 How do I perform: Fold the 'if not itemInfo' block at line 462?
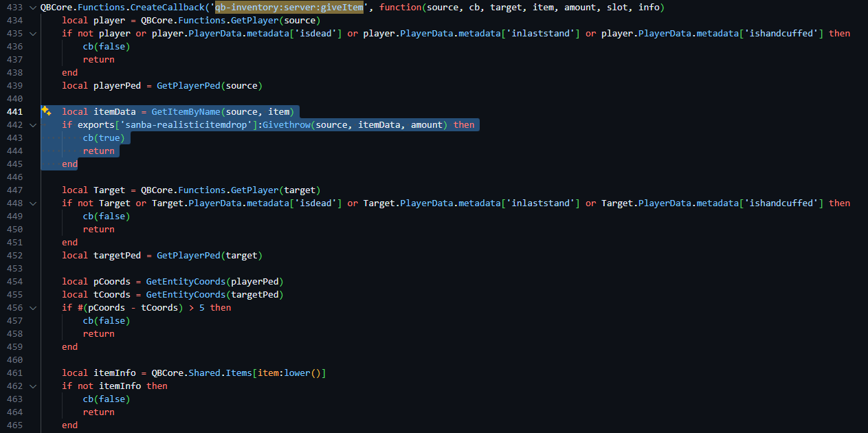[32, 386]
